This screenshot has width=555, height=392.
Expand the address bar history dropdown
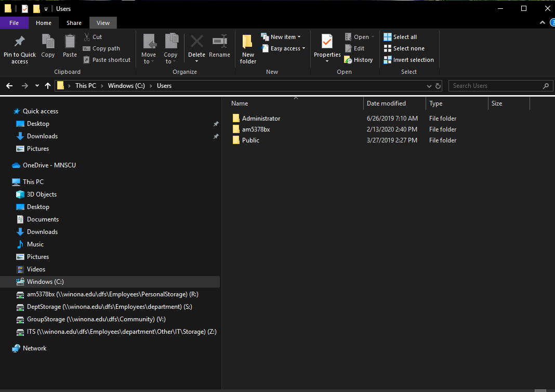pyautogui.click(x=429, y=86)
